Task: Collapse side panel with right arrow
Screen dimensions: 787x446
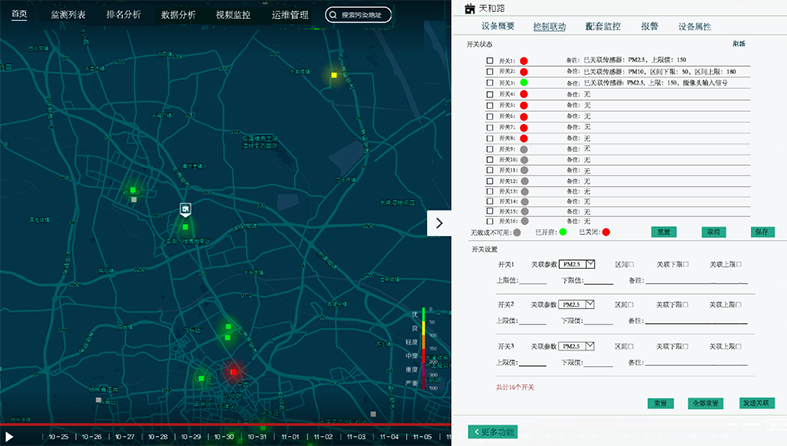Action: click(438, 224)
